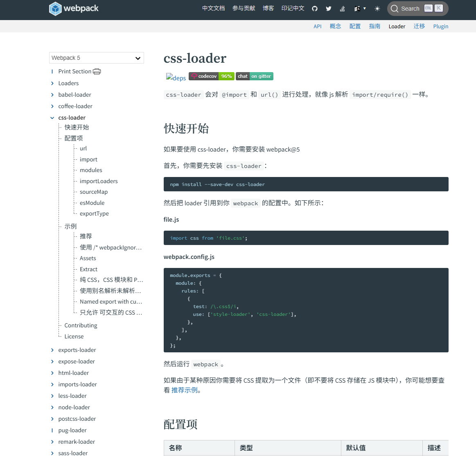Follow the 推荐示例 link

[x=184, y=390]
